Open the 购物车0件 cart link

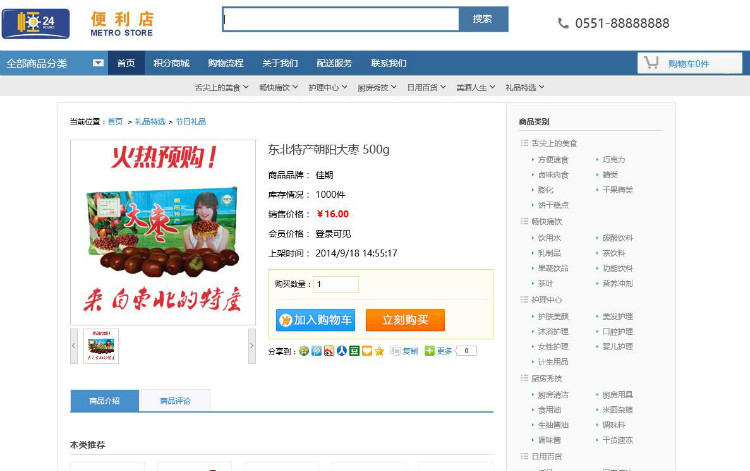point(688,64)
